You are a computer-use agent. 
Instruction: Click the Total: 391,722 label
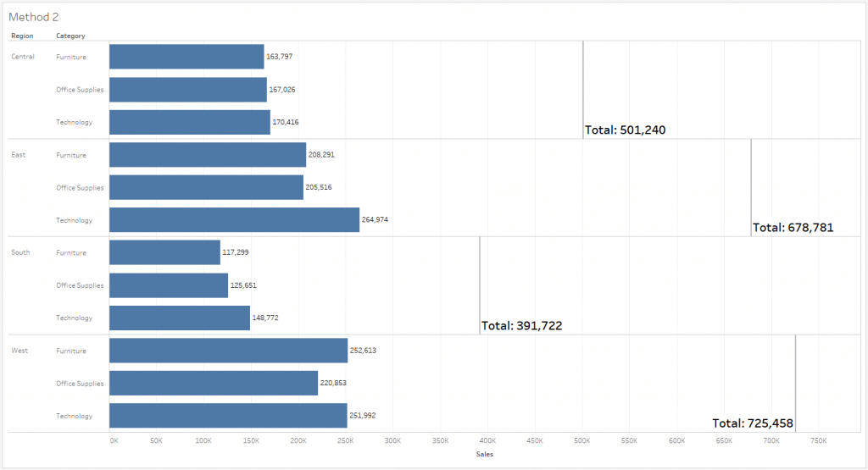pos(522,326)
